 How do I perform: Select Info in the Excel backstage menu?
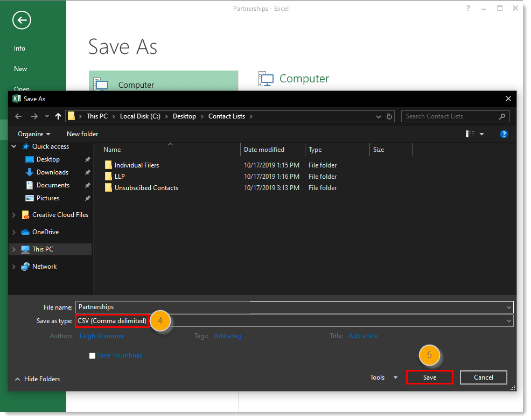pos(19,48)
